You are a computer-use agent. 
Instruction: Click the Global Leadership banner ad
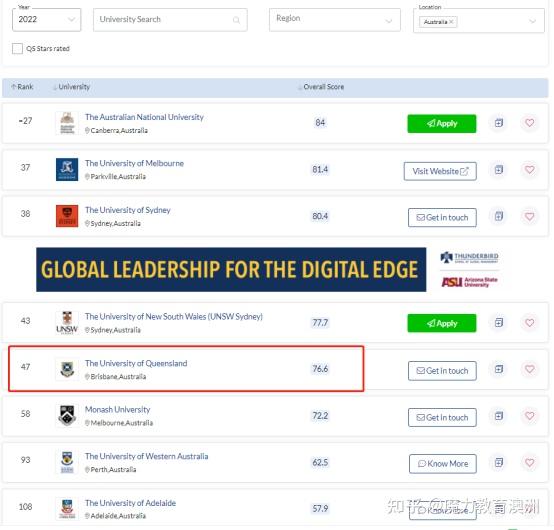tap(231, 270)
